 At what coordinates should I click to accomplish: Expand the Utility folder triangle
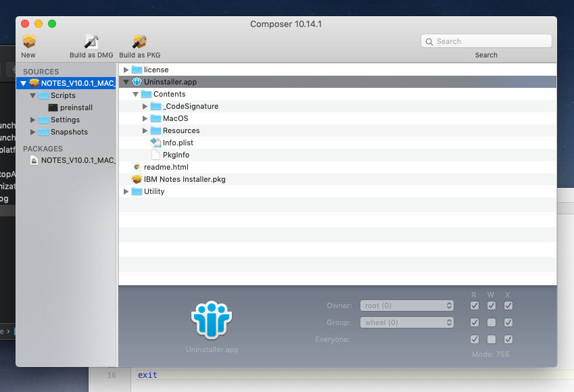pyautogui.click(x=126, y=191)
